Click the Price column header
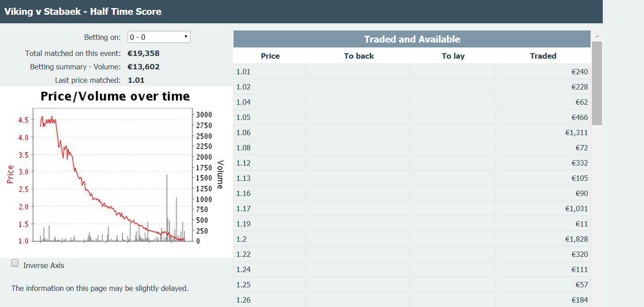Image resolution: width=644 pixels, height=307 pixels. click(270, 56)
